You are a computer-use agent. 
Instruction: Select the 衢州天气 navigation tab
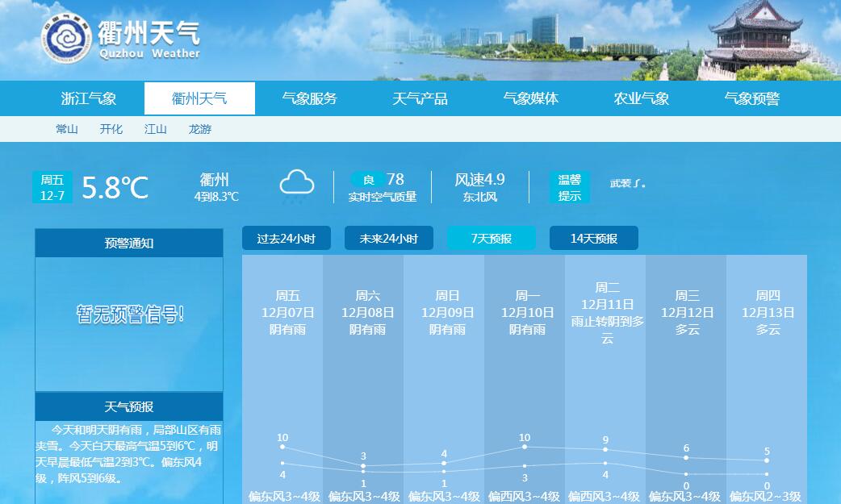[x=199, y=98]
